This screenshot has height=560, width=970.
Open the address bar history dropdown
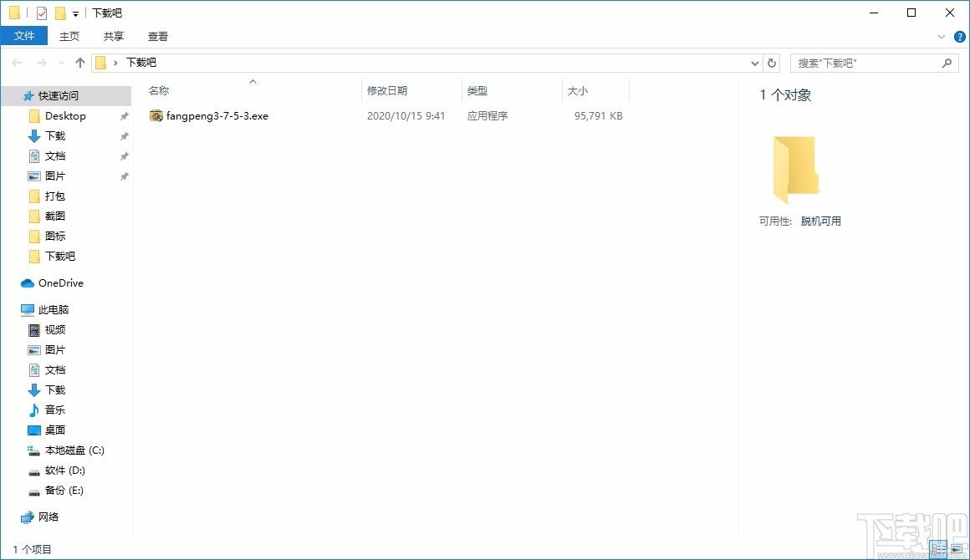tap(755, 63)
